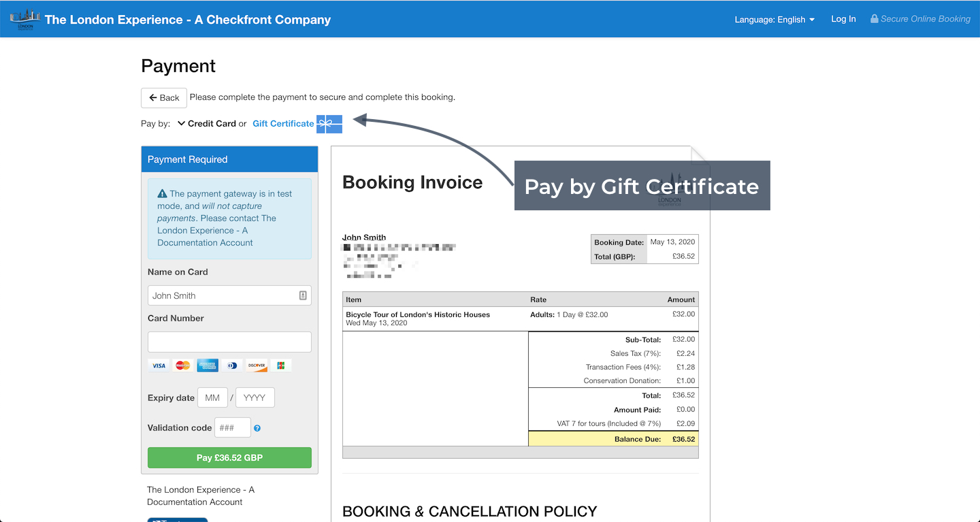The image size is (980, 522).
Task: Click the Booking Date May 13, 2020 value
Action: point(672,242)
